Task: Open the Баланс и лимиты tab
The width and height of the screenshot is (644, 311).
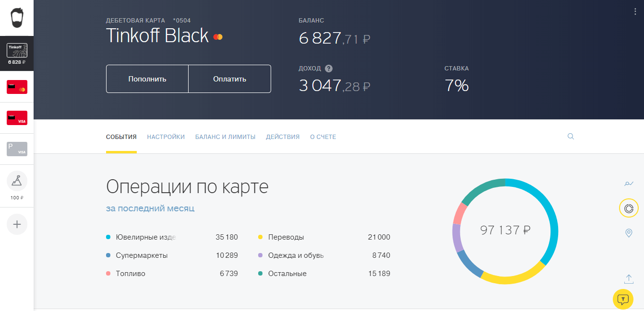Action: pos(225,137)
